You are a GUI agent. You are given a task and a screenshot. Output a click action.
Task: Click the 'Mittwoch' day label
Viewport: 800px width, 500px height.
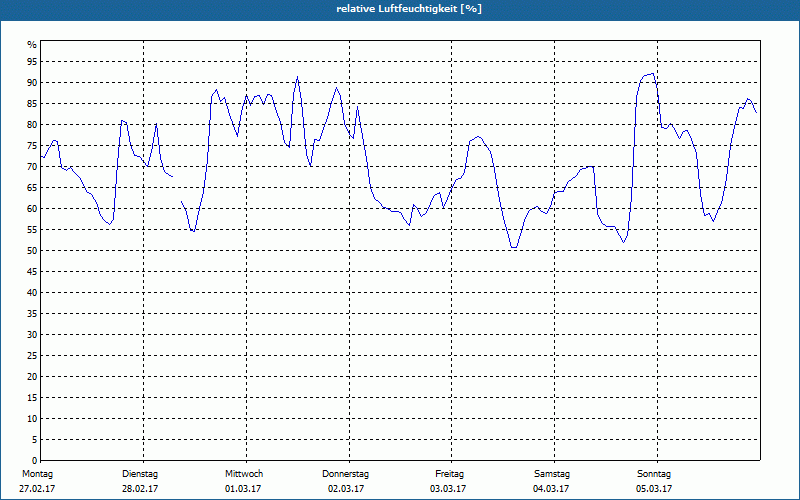pyautogui.click(x=244, y=474)
